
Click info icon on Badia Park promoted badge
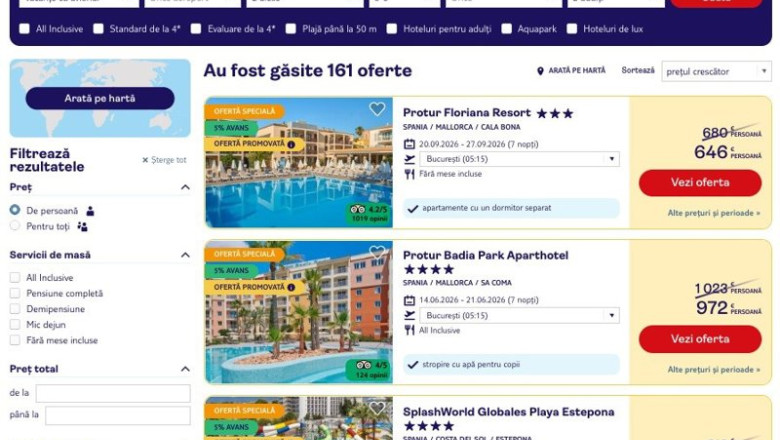point(292,287)
